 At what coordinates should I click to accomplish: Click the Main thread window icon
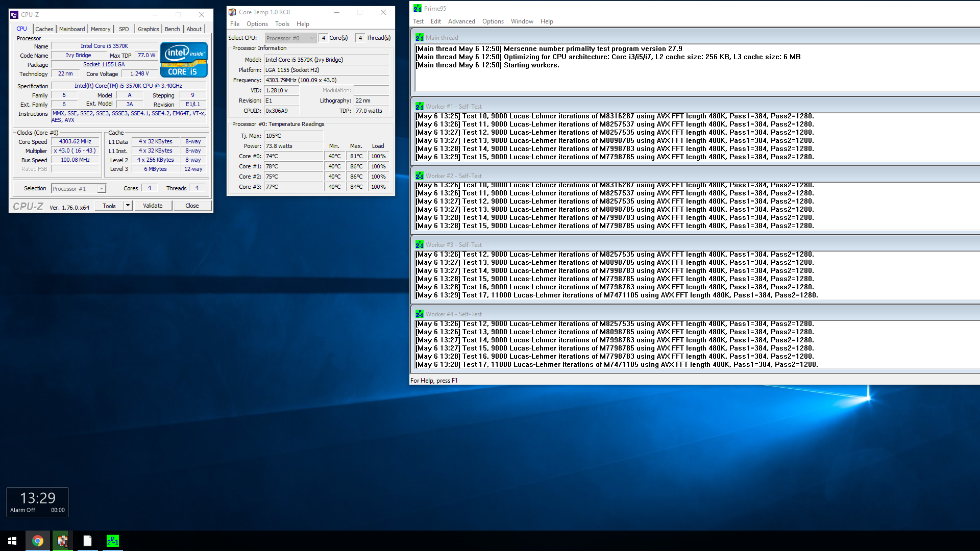pos(419,38)
